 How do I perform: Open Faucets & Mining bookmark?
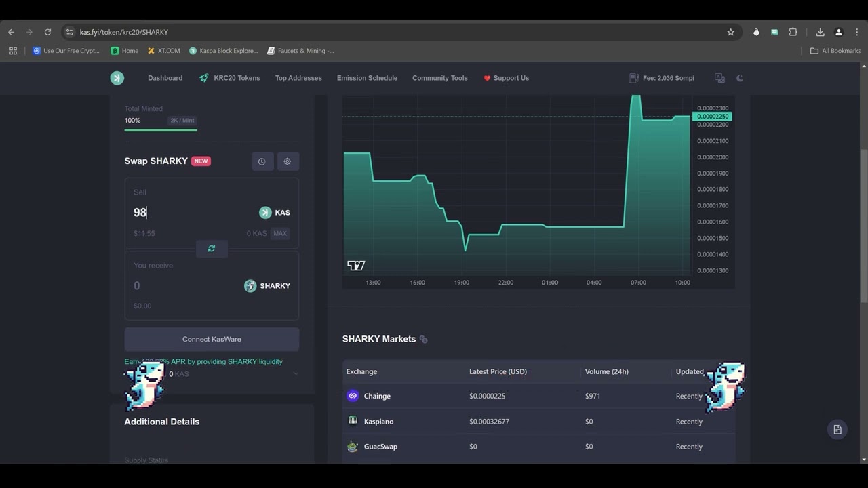(300, 51)
